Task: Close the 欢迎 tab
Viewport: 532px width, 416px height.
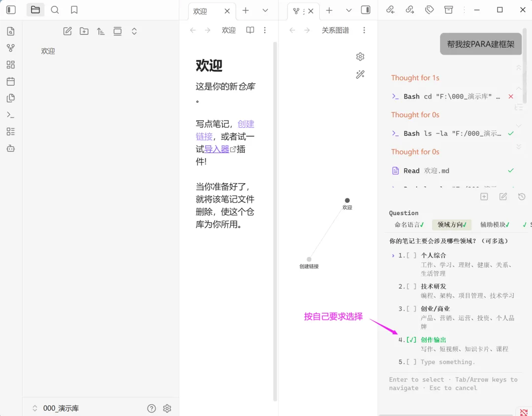Action: coord(227,11)
